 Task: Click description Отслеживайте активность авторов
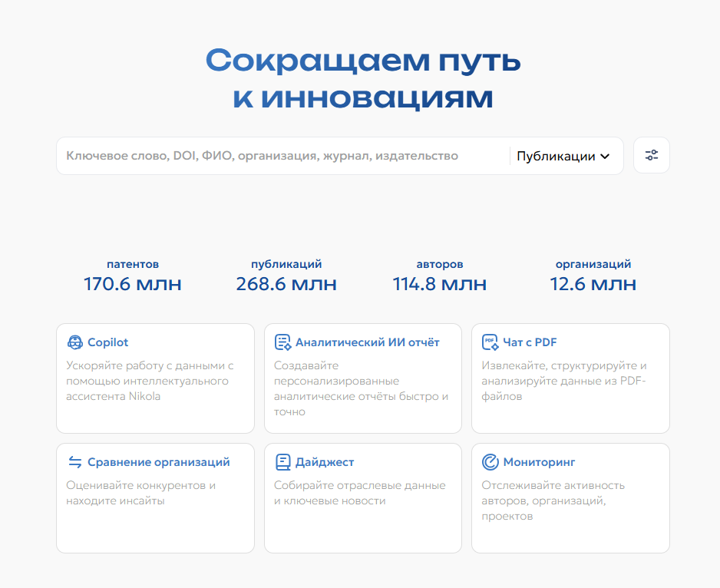point(553,500)
